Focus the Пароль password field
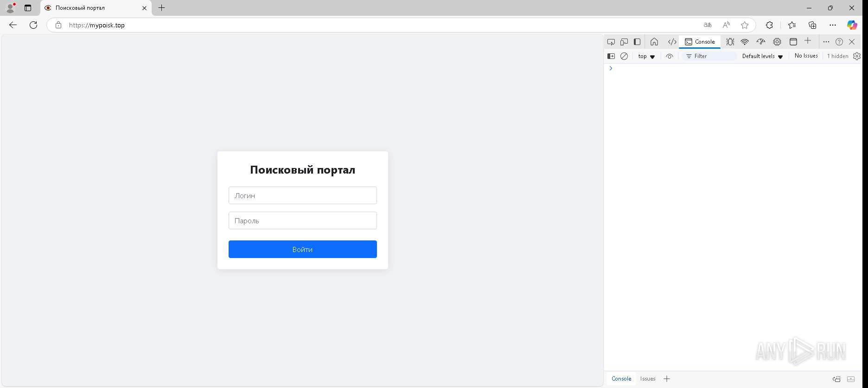 (x=303, y=220)
